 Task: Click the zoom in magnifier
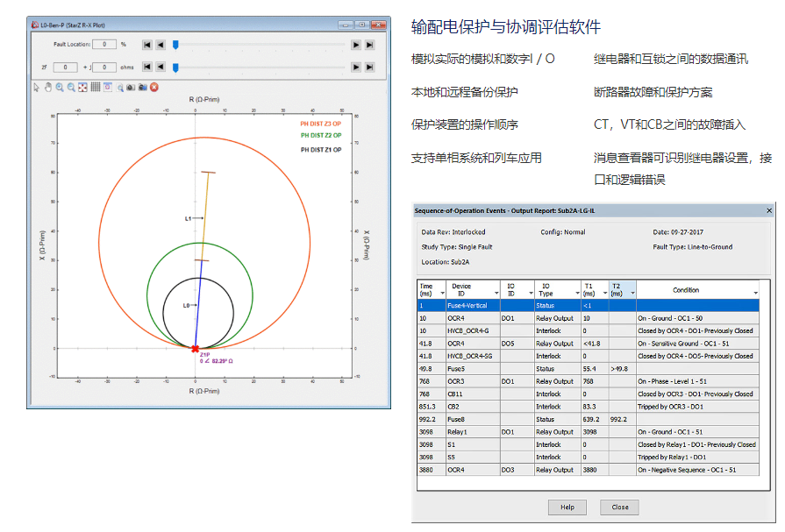tap(60, 87)
